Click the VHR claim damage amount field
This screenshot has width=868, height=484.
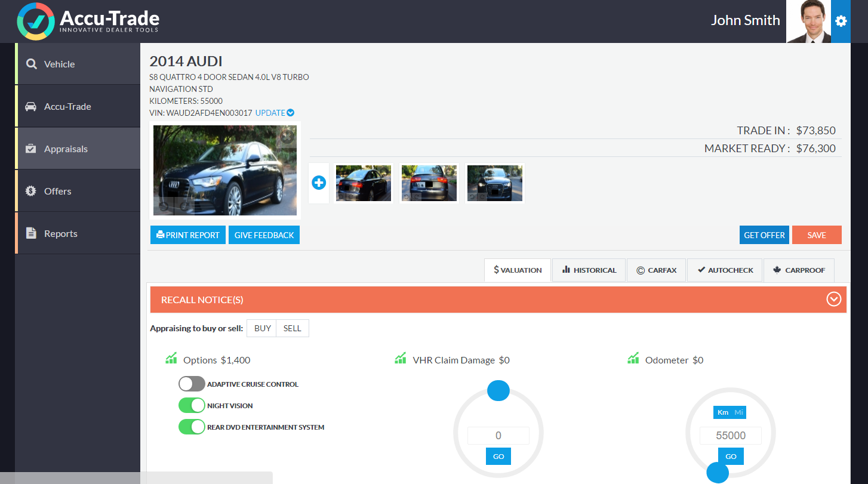coord(498,436)
